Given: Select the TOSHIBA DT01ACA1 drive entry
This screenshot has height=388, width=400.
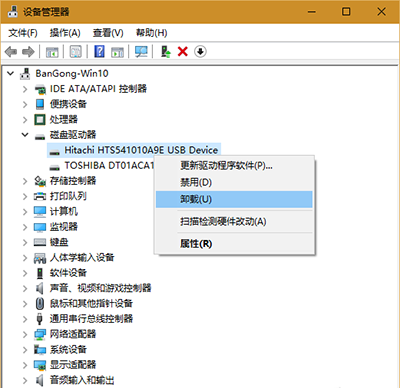Looking at the screenshot, I should click(x=109, y=166).
